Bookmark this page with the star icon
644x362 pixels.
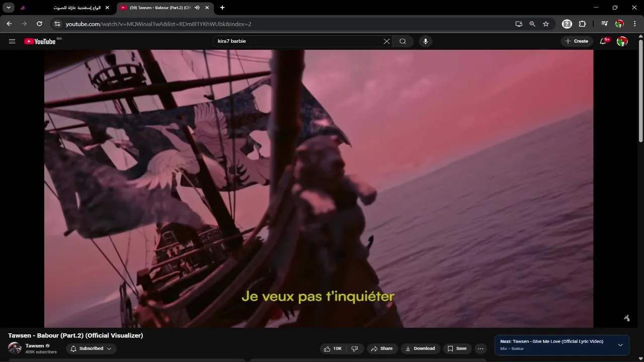[x=546, y=24]
